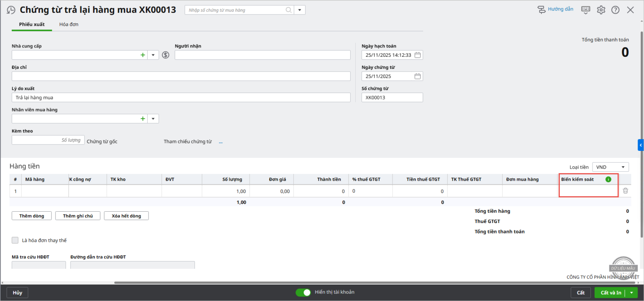Viewport: 644px width, 301px height.
Task: Click the search magnifier in purchase voucher box
Action: click(288, 10)
